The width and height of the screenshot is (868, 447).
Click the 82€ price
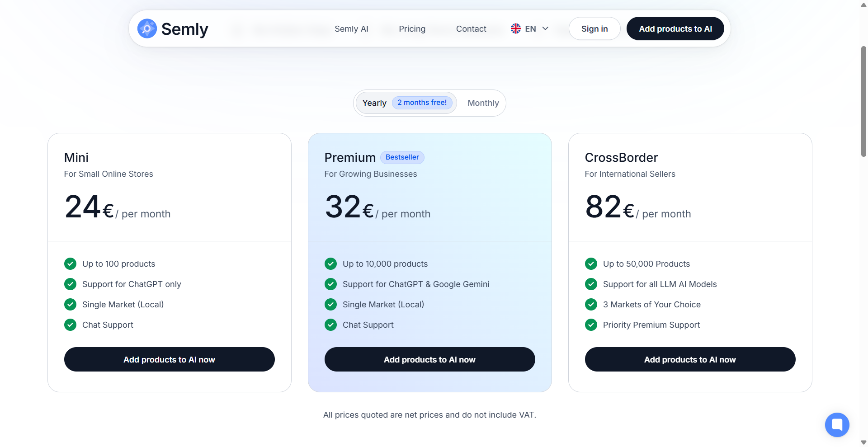point(610,207)
